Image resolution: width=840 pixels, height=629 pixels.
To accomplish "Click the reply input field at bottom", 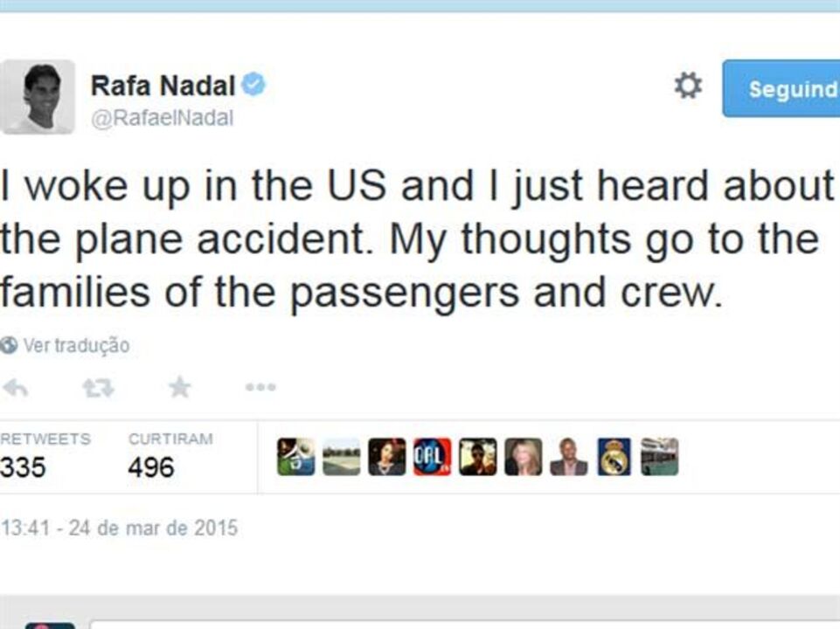I will pos(463,624).
